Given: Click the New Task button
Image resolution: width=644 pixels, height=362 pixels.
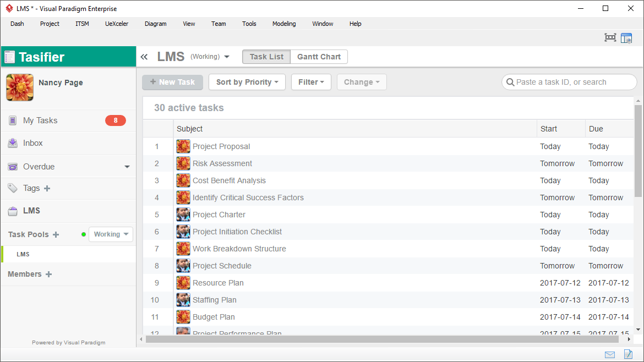Looking at the screenshot, I should (x=172, y=82).
